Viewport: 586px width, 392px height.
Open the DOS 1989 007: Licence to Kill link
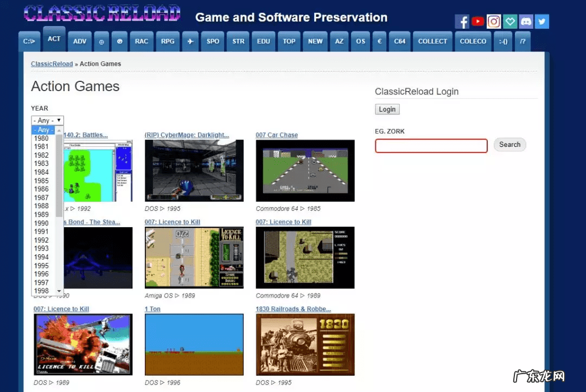(61, 309)
